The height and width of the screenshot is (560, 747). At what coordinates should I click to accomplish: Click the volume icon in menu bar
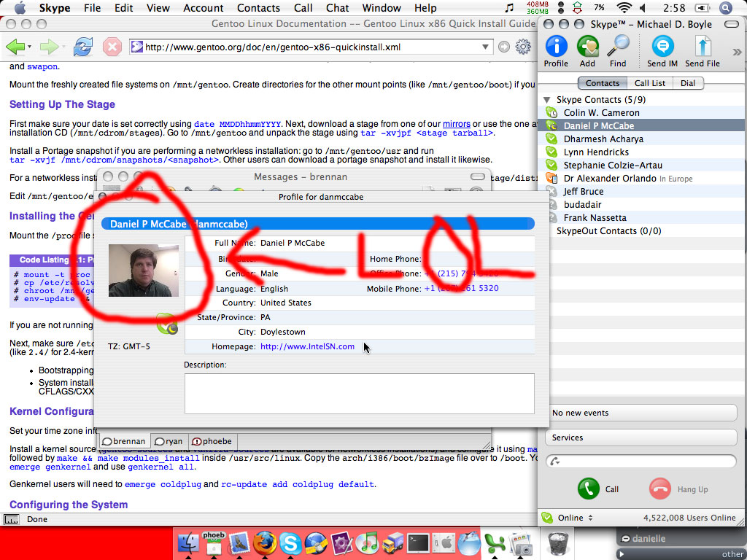[x=643, y=7]
